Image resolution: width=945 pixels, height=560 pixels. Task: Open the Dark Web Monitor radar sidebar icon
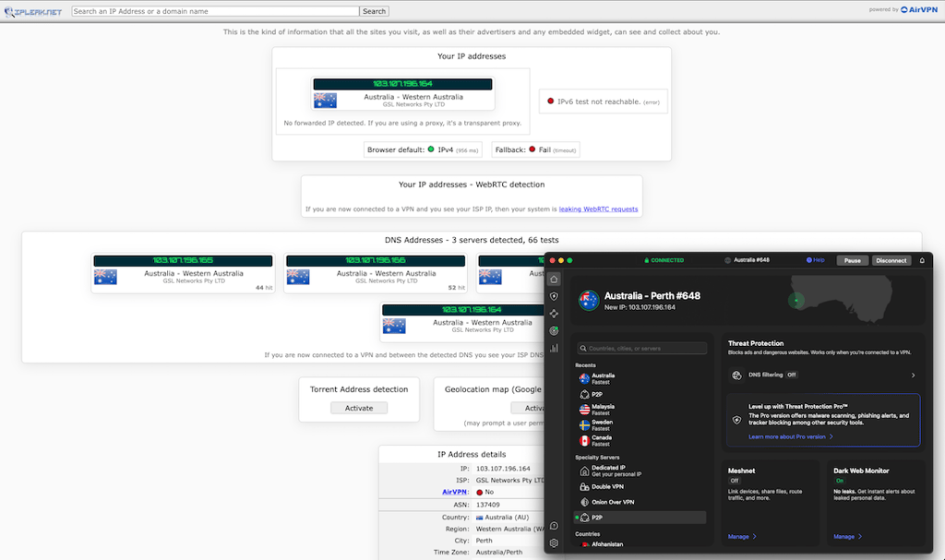pyautogui.click(x=554, y=330)
